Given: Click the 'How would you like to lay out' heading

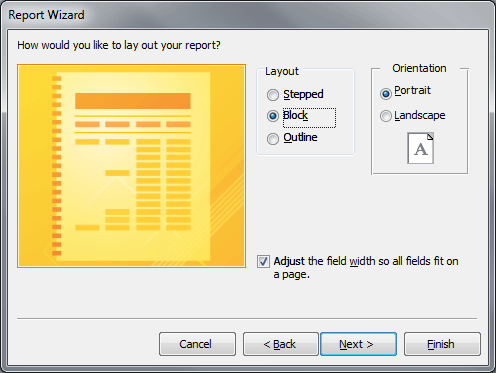Looking at the screenshot, I should [x=119, y=45].
